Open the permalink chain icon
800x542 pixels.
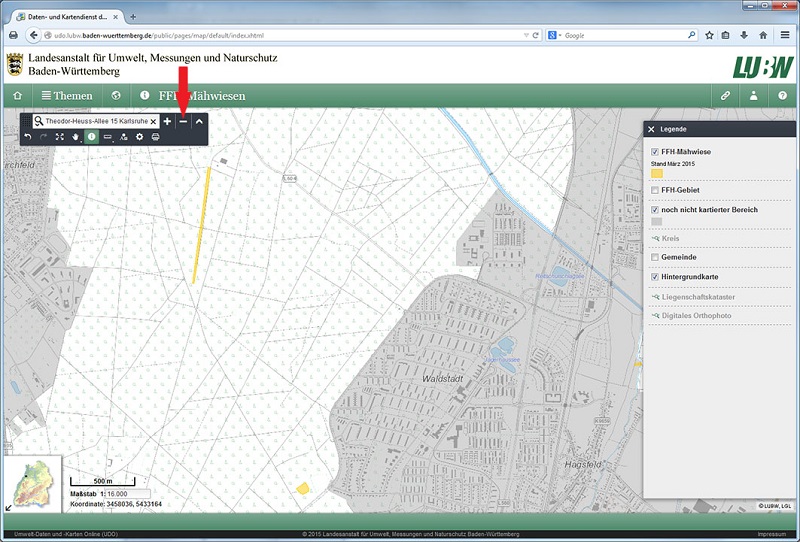tap(726, 96)
